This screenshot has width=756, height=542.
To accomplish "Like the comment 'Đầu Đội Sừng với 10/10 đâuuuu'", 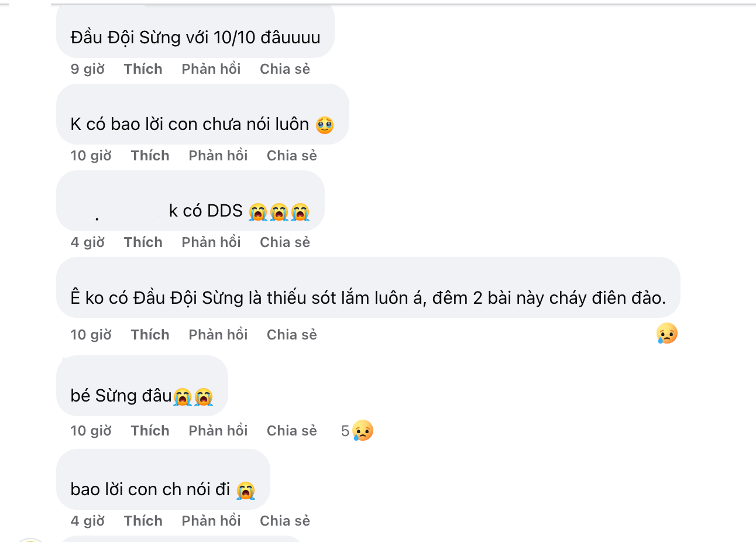I will [143, 69].
